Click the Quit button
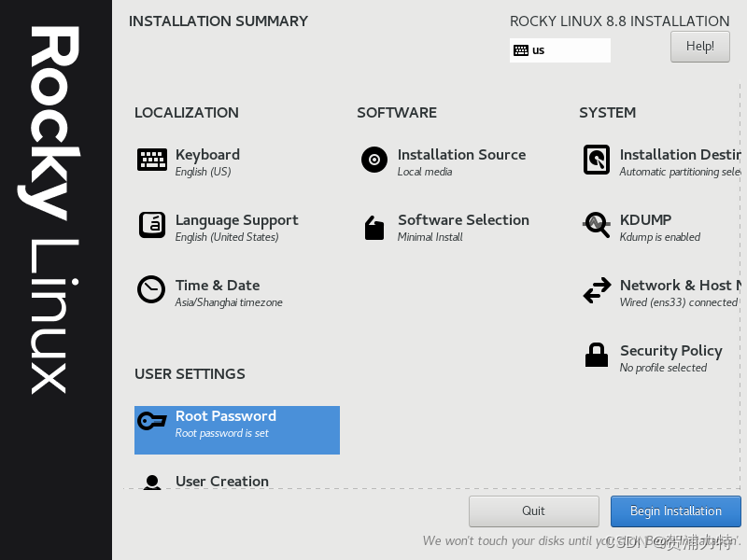747x560 pixels. click(x=533, y=511)
